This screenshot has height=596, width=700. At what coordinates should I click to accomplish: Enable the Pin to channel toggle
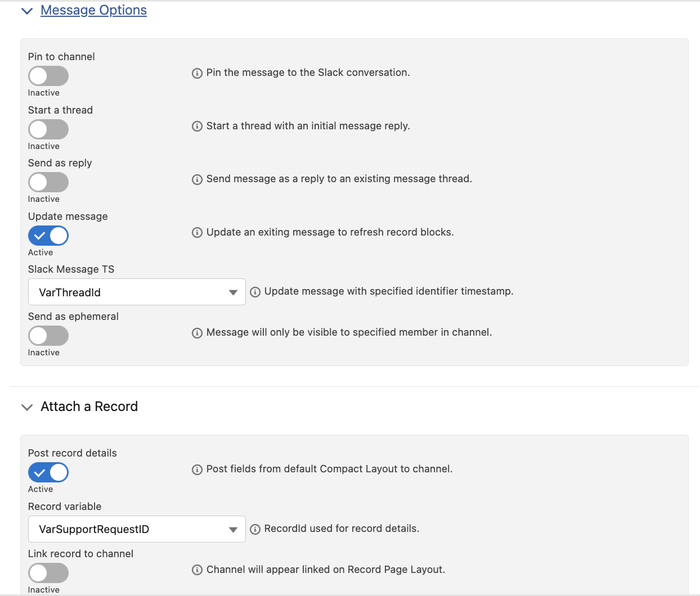point(48,75)
